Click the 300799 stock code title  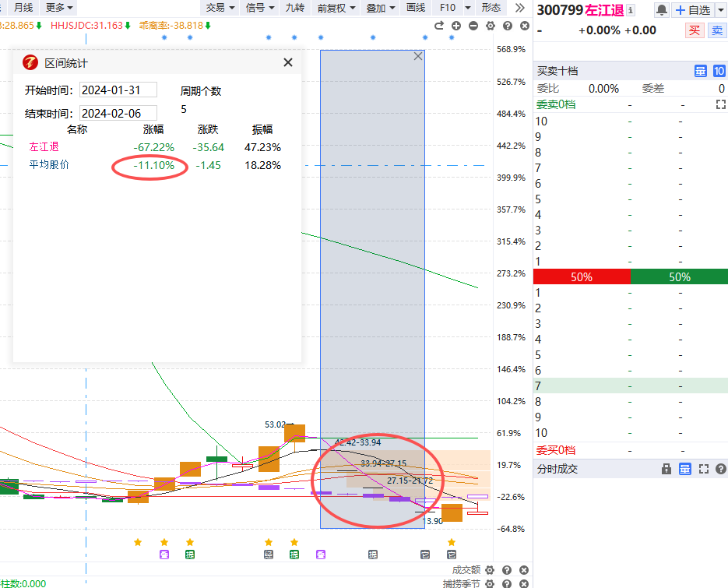coord(560,10)
